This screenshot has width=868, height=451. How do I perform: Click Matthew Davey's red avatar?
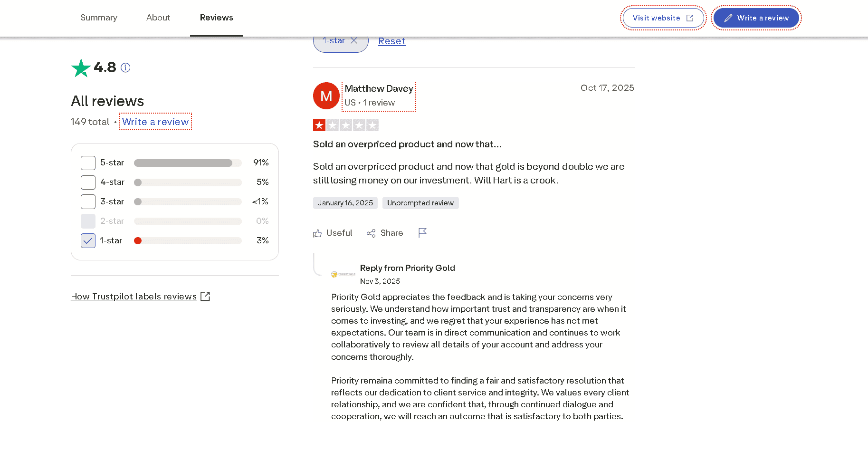point(326,96)
